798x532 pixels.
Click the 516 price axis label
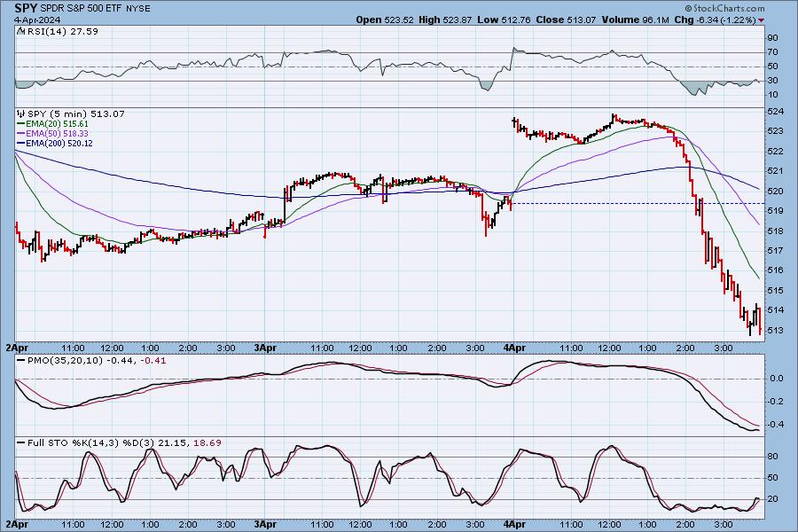(775, 270)
